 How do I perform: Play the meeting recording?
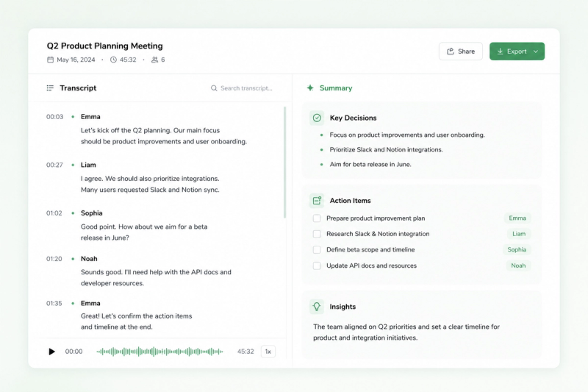(51, 352)
